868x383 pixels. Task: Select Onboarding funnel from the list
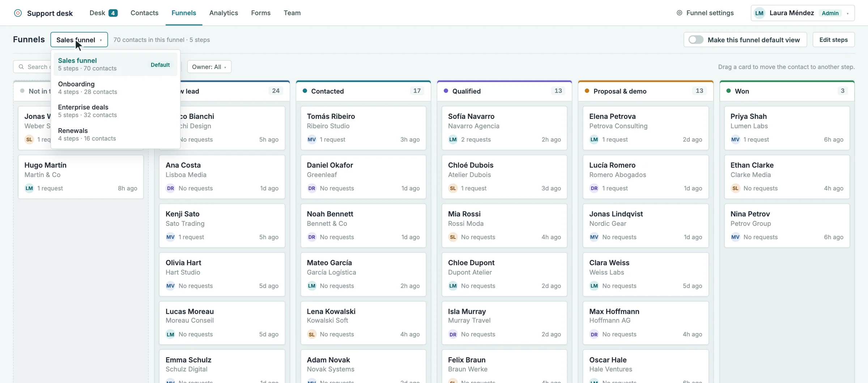click(115, 88)
